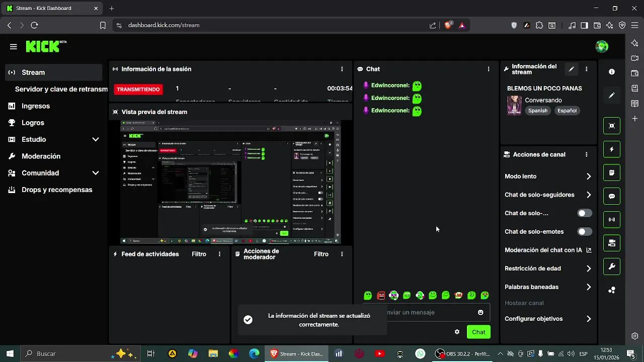Image resolution: width=644 pixels, height=362 pixels.
Task: Open Brave sidebar settings gear at bottom right
Action: 635,336
